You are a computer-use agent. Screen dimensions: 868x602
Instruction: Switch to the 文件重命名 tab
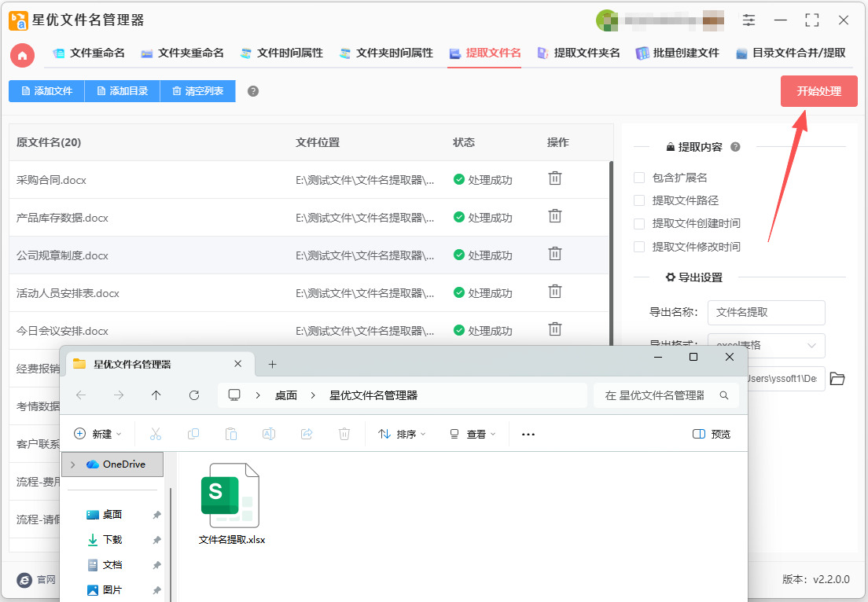(x=89, y=53)
